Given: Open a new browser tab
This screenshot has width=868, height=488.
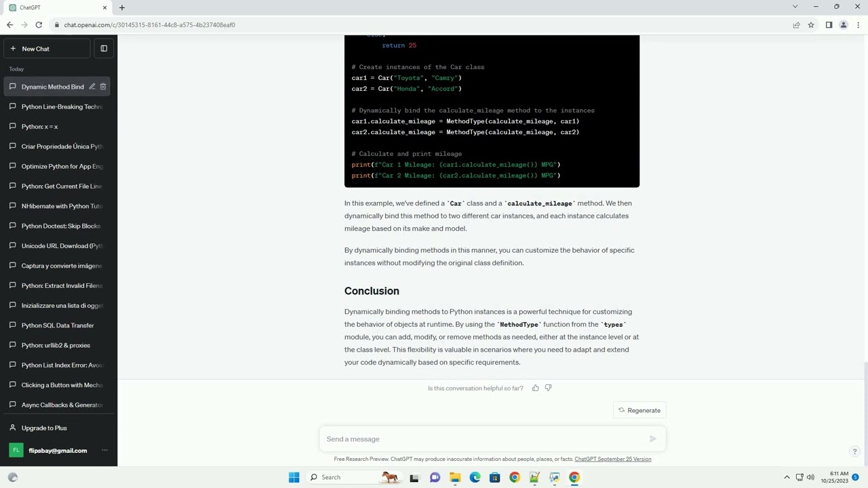Looking at the screenshot, I should click(122, 7).
